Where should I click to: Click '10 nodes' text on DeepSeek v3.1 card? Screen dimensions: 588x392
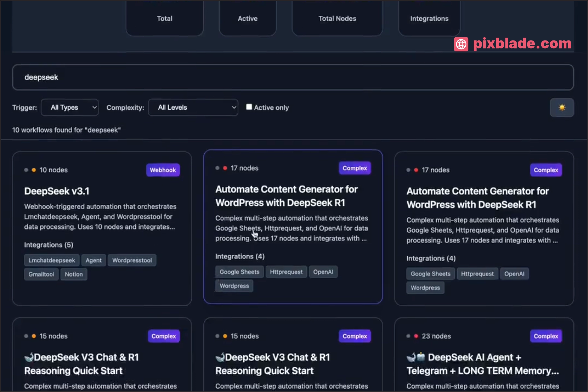[x=54, y=170]
